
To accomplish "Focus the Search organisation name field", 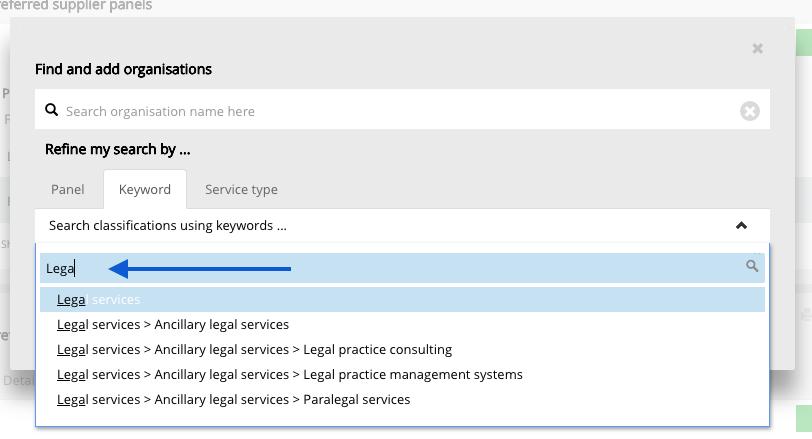I will coord(402,109).
